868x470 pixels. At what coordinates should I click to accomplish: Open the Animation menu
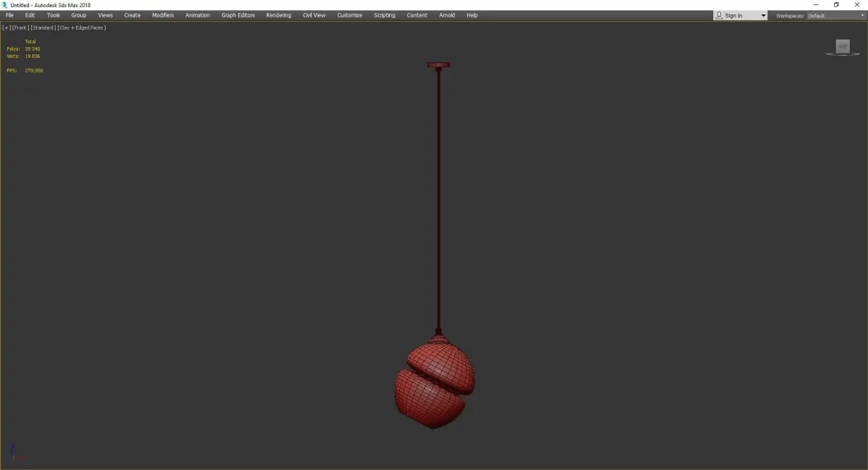[x=197, y=15]
